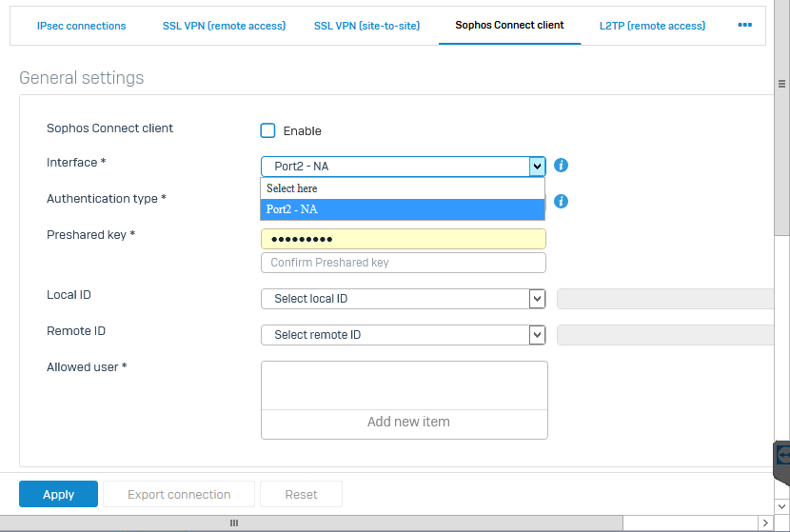The height and width of the screenshot is (532, 790).
Task: Open the more tabs ellipsis menu
Action: [x=744, y=25]
